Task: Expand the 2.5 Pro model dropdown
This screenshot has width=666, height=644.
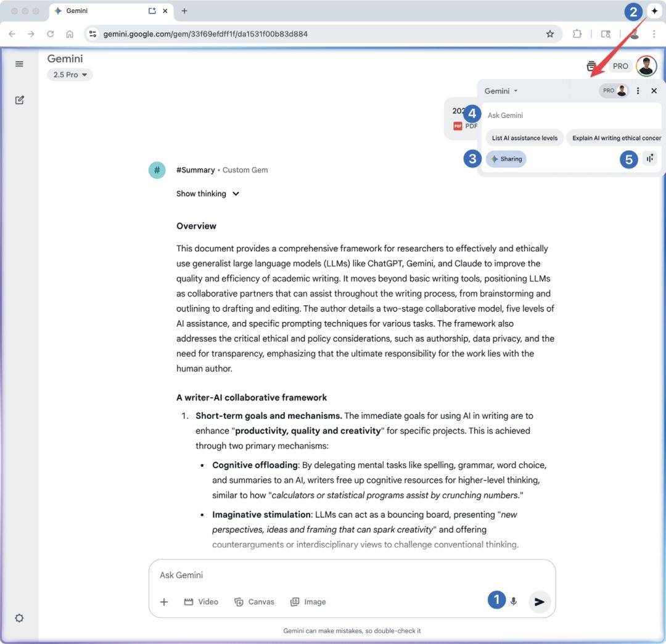Action: point(70,75)
